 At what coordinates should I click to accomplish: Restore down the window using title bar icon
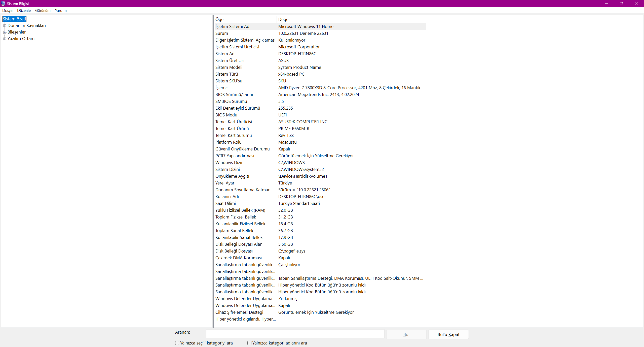tap(621, 4)
